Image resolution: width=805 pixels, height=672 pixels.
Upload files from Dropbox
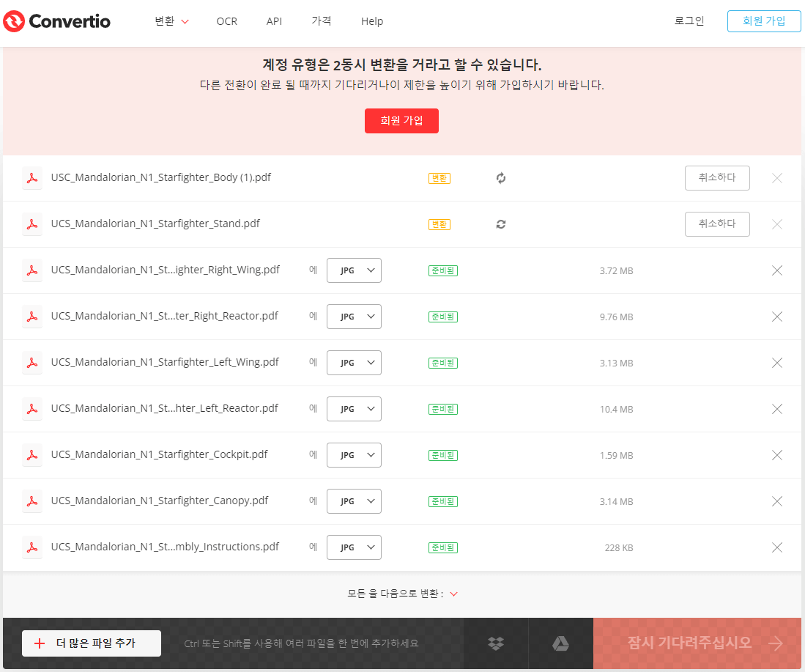497,643
